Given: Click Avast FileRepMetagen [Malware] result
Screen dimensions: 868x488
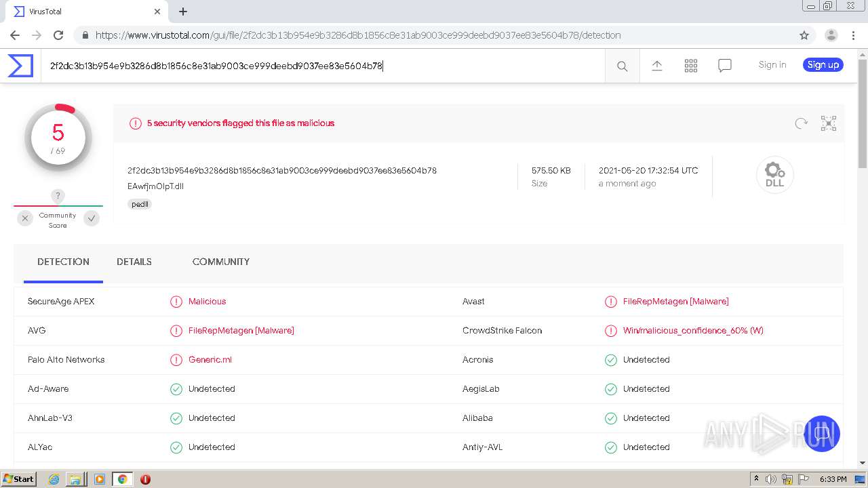Looking at the screenshot, I should pyautogui.click(x=675, y=302).
